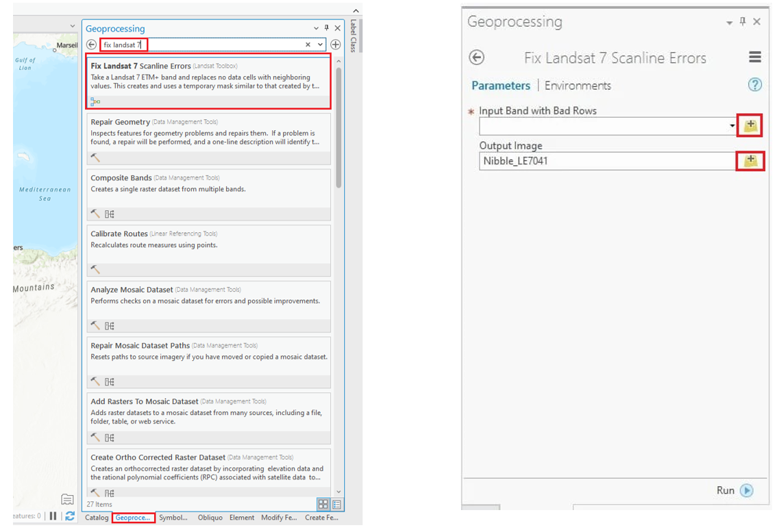Open the Catalog pane tab
Viewport: 779px width, 532px height.
(x=97, y=518)
